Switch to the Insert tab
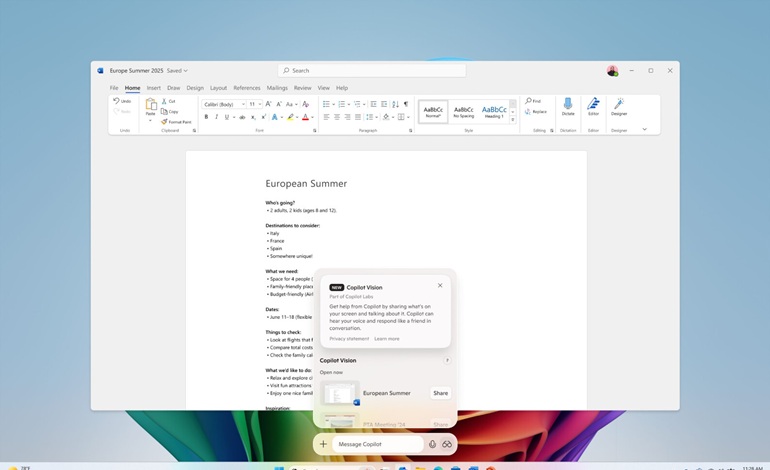 point(153,88)
